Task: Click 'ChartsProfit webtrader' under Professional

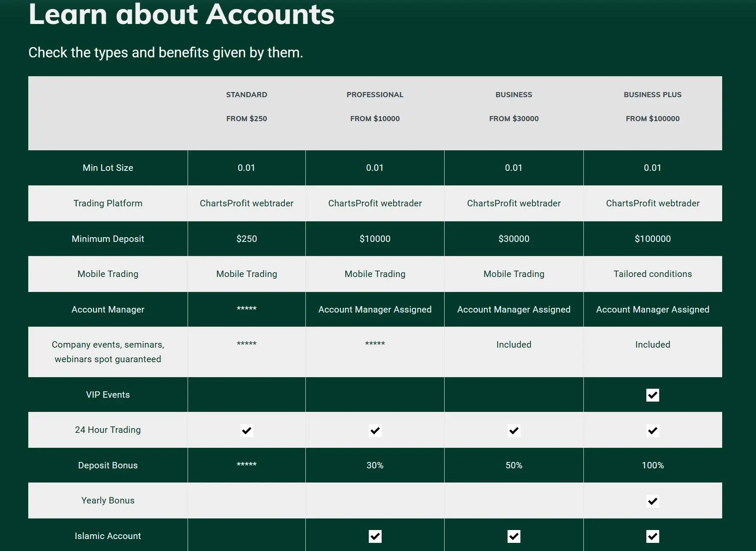Action: coord(375,203)
